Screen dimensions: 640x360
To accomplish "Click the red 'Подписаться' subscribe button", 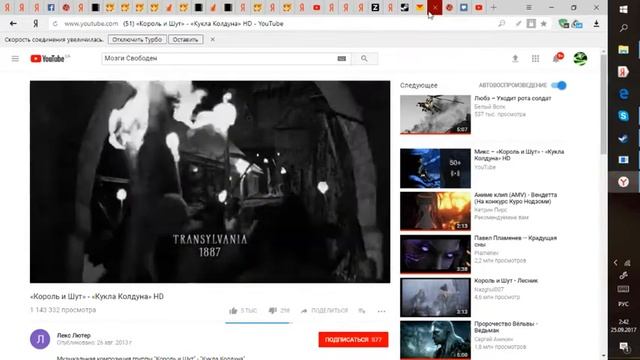I will [x=353, y=340].
